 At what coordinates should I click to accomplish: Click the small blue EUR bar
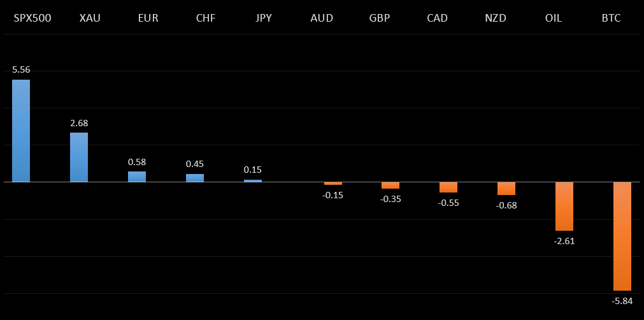pyautogui.click(x=137, y=177)
